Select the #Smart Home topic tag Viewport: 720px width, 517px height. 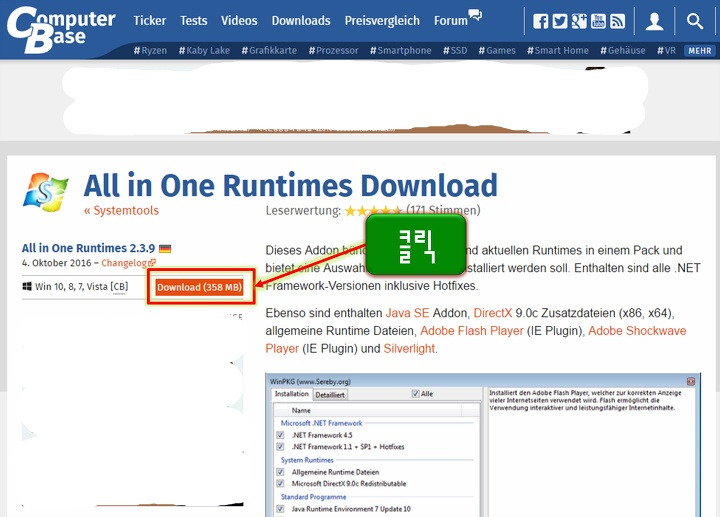pyautogui.click(x=558, y=51)
